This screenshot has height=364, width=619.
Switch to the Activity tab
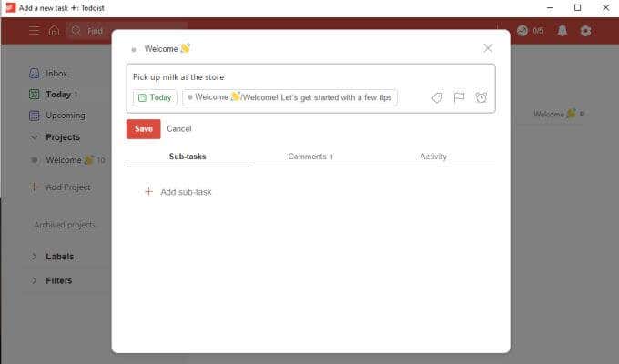pyautogui.click(x=433, y=157)
